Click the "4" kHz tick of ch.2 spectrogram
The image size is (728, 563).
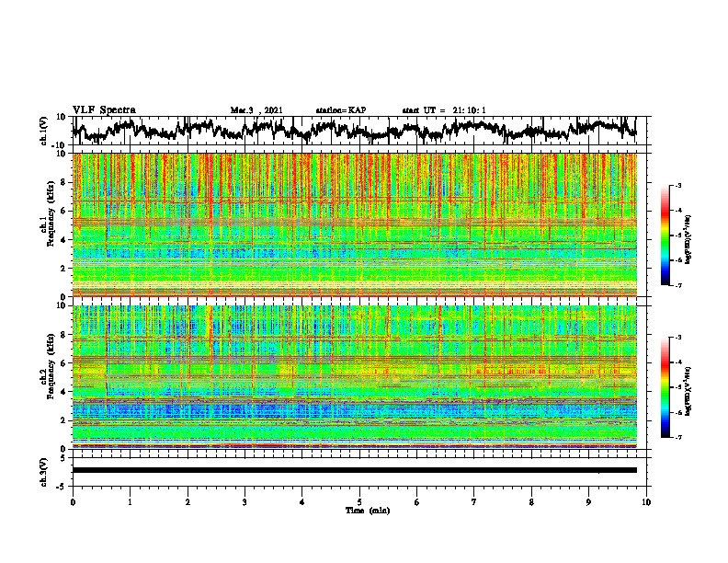coord(64,392)
